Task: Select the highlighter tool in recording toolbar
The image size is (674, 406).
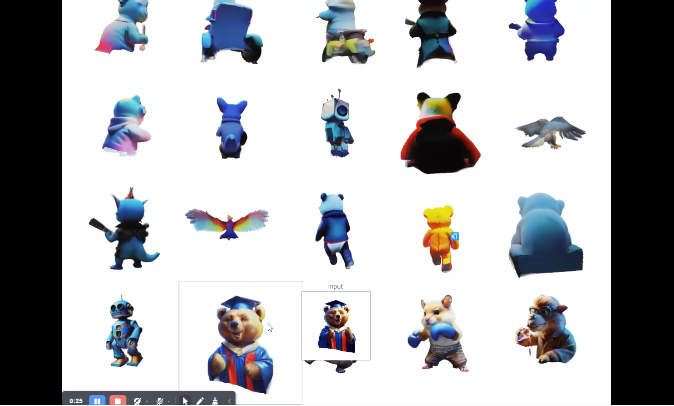Action: pyautogui.click(x=214, y=401)
